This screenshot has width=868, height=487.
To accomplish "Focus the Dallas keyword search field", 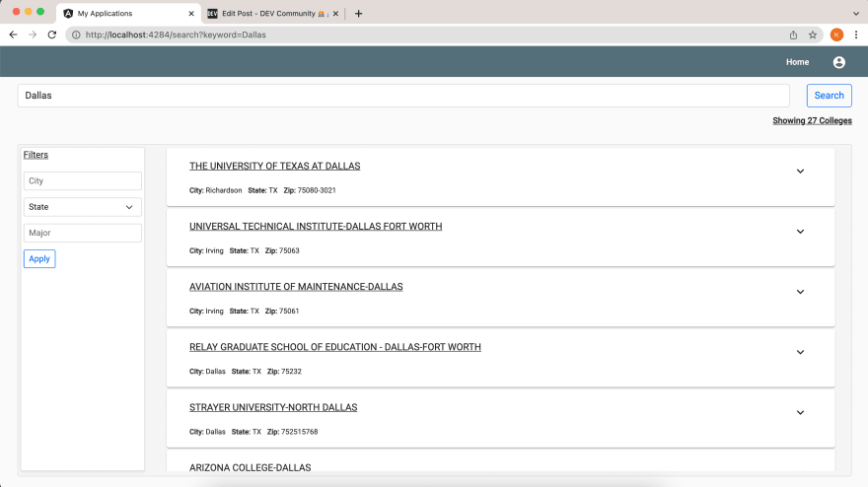I will click(x=403, y=96).
